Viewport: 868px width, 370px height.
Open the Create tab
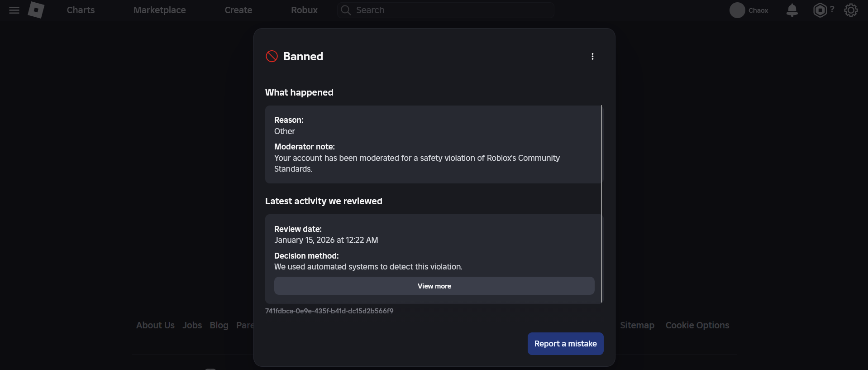pos(238,10)
